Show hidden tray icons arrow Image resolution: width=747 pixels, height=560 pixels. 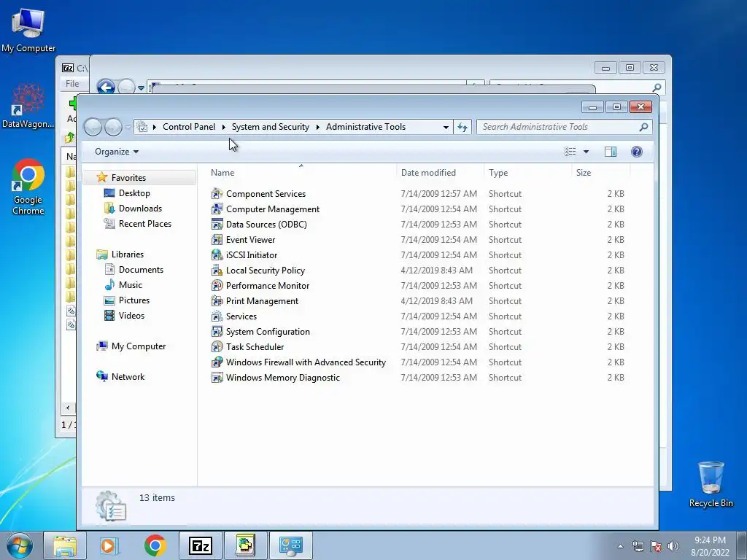[620, 546]
